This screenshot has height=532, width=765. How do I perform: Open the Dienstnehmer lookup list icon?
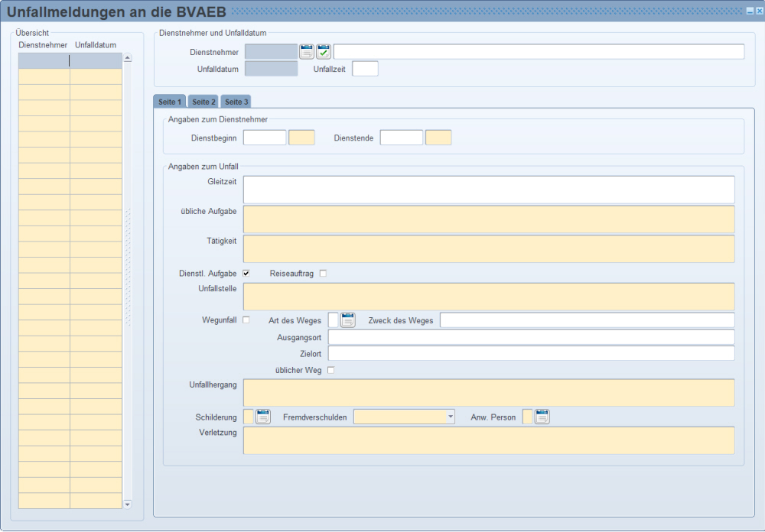tap(307, 52)
